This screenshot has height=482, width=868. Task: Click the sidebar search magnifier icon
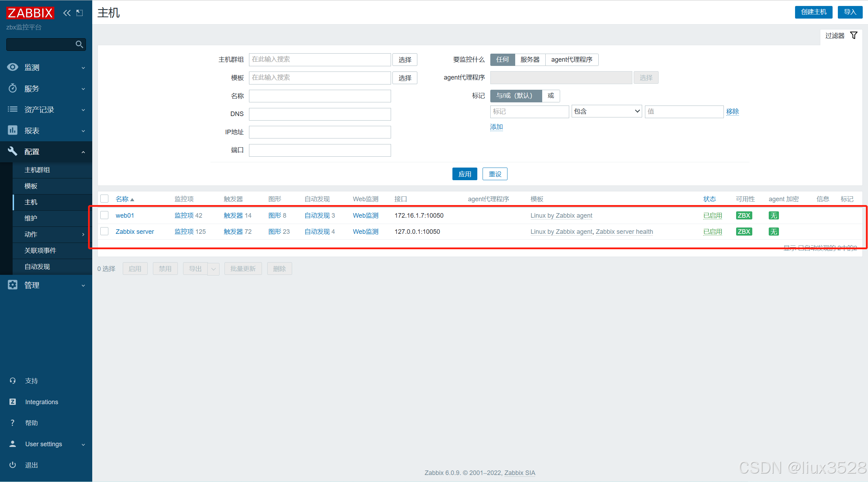click(79, 45)
